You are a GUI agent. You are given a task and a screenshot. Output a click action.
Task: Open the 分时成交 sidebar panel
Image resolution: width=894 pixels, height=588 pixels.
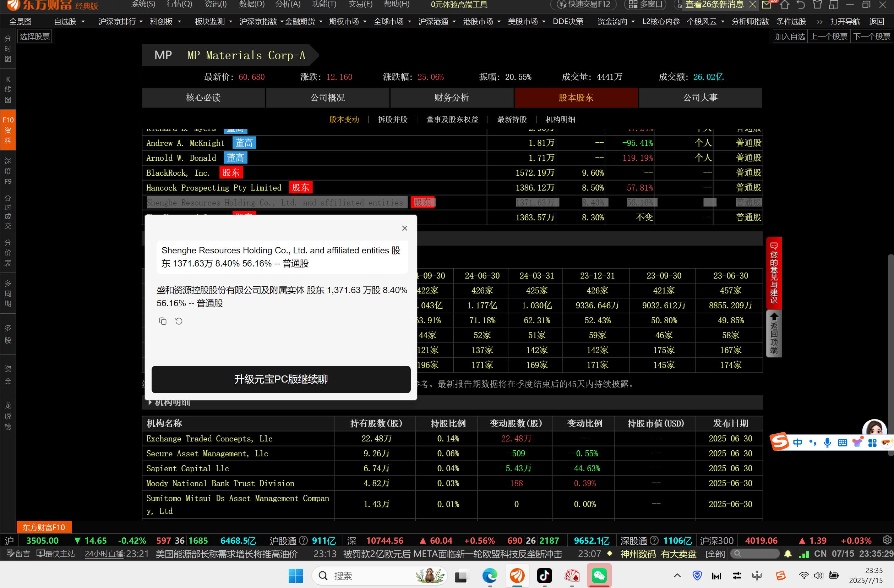[8, 212]
